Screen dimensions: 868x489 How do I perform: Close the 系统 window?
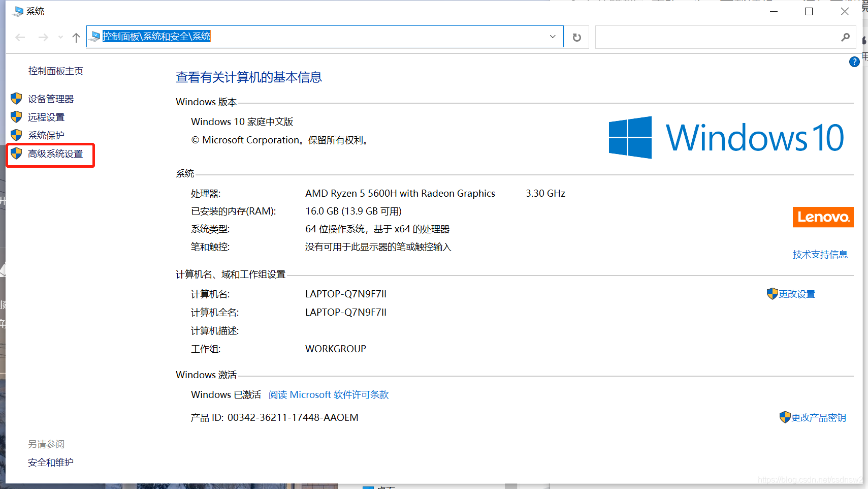[845, 12]
